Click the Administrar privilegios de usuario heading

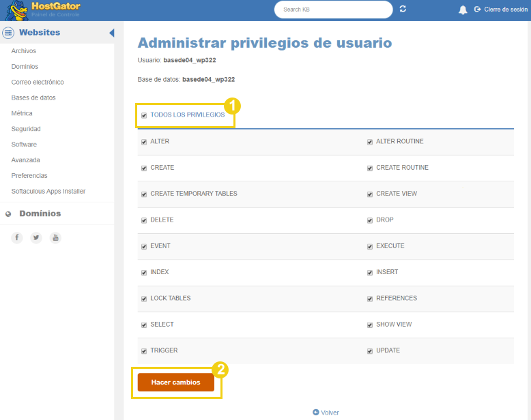(x=265, y=42)
